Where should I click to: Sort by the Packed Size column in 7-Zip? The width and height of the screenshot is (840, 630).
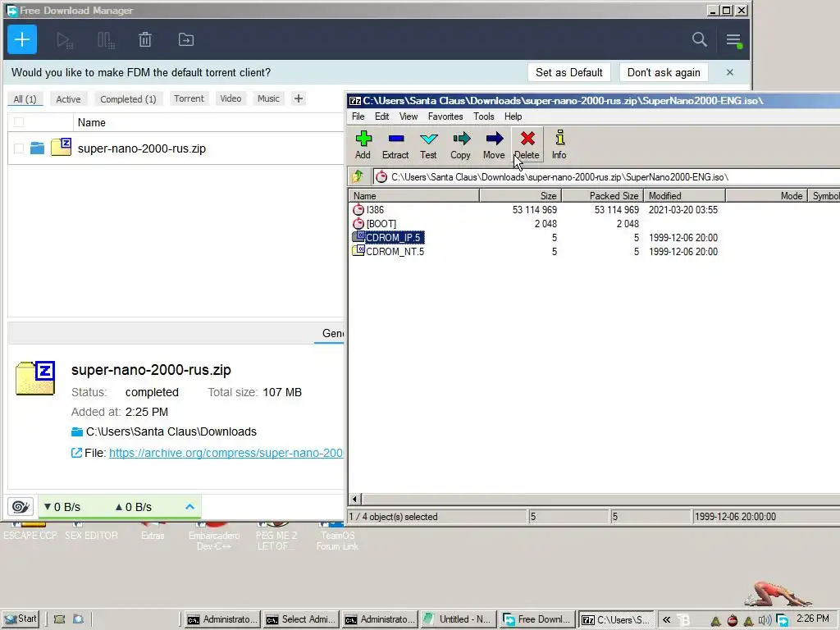coord(602,195)
